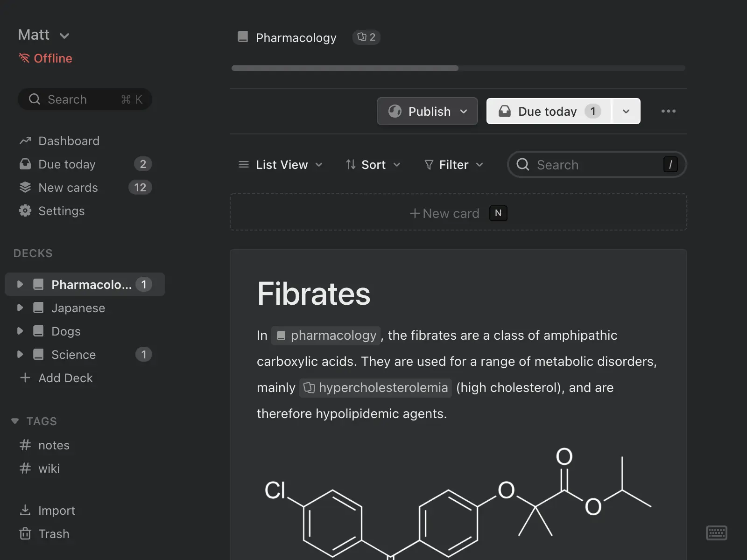This screenshot has width=747, height=560.
Task: Expand the Science deck arrow
Action: point(20,355)
